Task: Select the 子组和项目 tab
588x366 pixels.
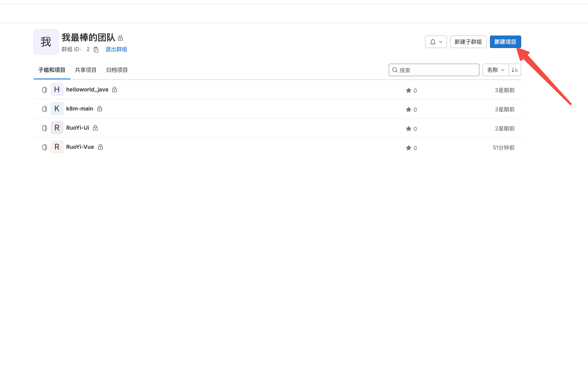Action: [52, 70]
